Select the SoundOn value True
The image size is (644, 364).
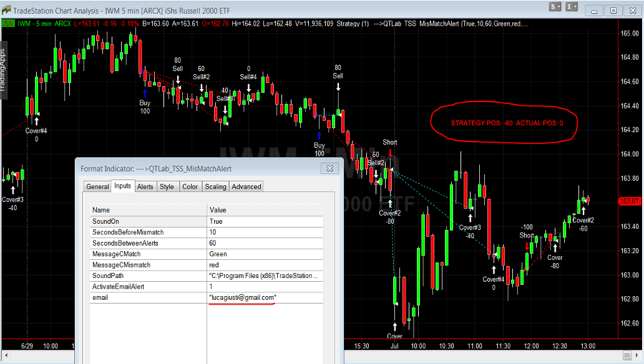(265, 222)
